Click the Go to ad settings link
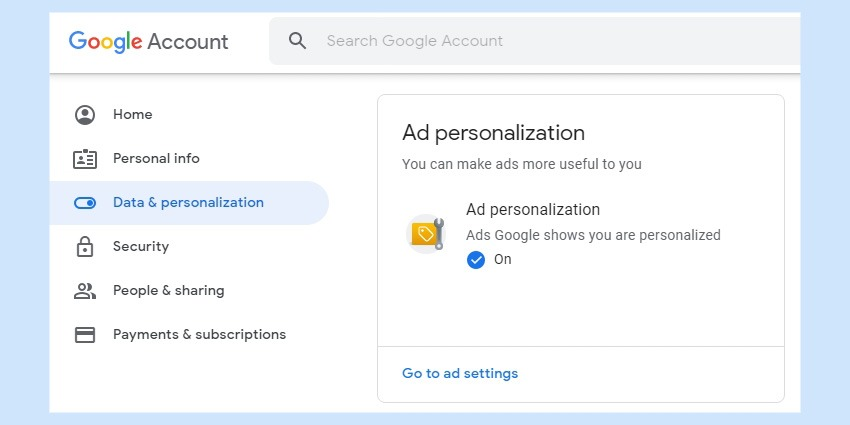850x425 pixels. [x=460, y=374]
